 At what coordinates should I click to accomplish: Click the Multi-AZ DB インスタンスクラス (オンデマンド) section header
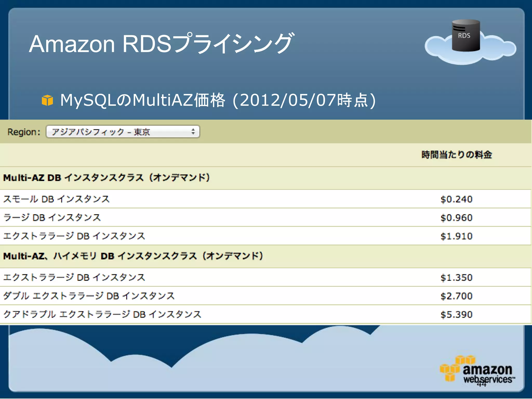click(107, 178)
